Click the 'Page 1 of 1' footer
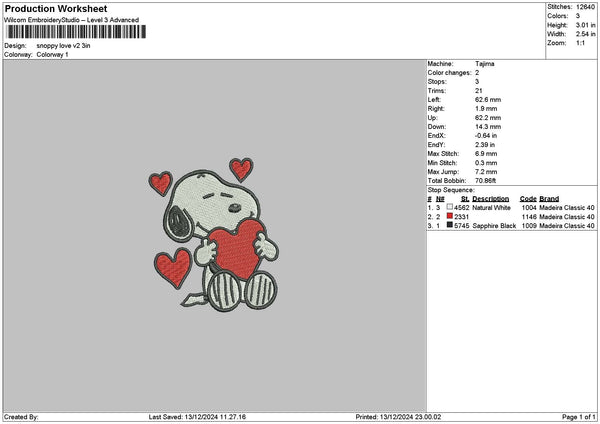The height and width of the screenshot is (424, 600). [x=578, y=417]
